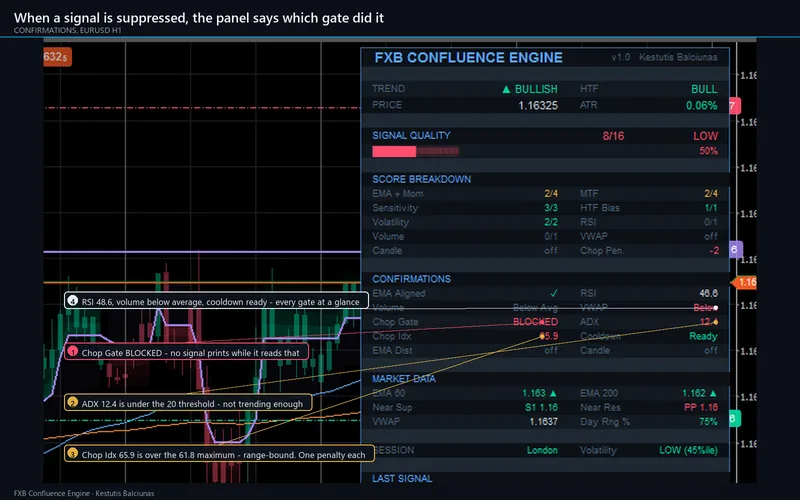This screenshot has width=800, height=500.
Task: Click the Kestutis Balciunas author name in panel header
Action: (x=678, y=57)
